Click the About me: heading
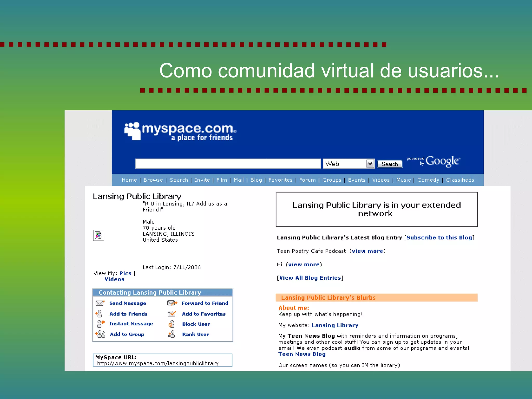The height and width of the screenshot is (399, 532). pyautogui.click(x=294, y=308)
